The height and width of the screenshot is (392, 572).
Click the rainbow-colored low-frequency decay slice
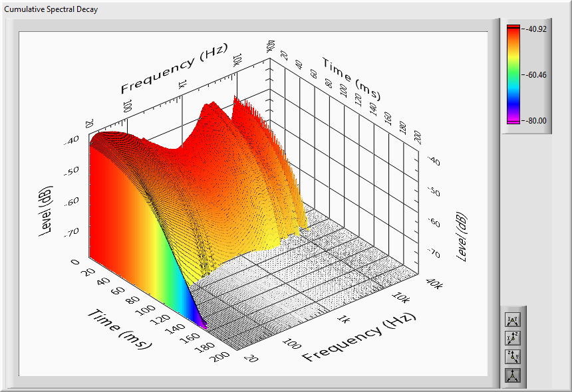tap(133, 233)
